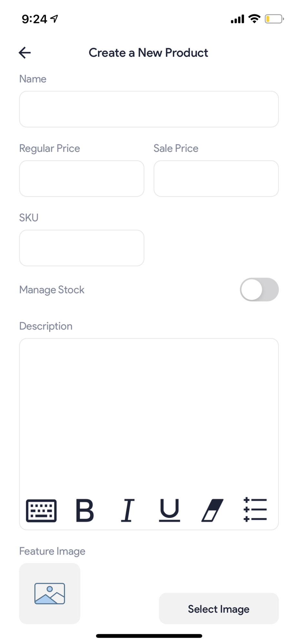Tap the Wi-Fi icon in status bar

(x=254, y=19)
